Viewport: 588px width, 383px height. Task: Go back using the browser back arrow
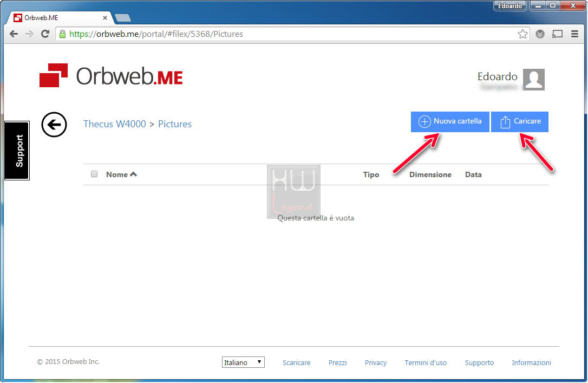(x=14, y=34)
